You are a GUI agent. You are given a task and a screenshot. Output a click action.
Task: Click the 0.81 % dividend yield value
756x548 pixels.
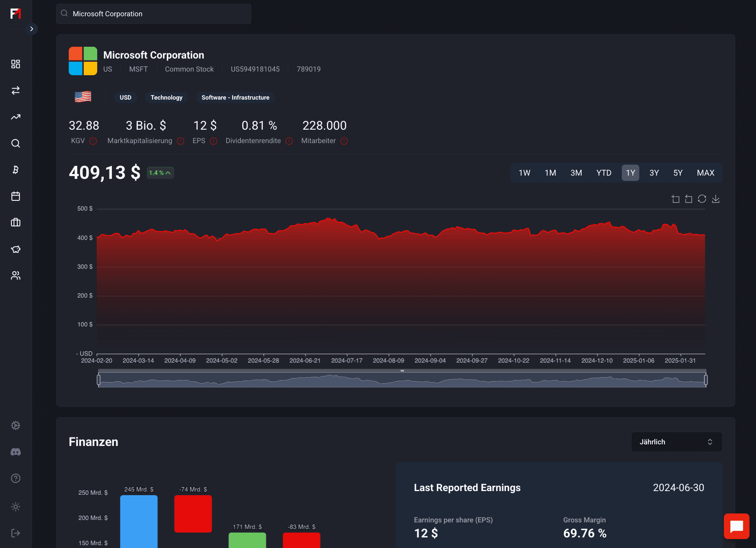[x=259, y=126]
